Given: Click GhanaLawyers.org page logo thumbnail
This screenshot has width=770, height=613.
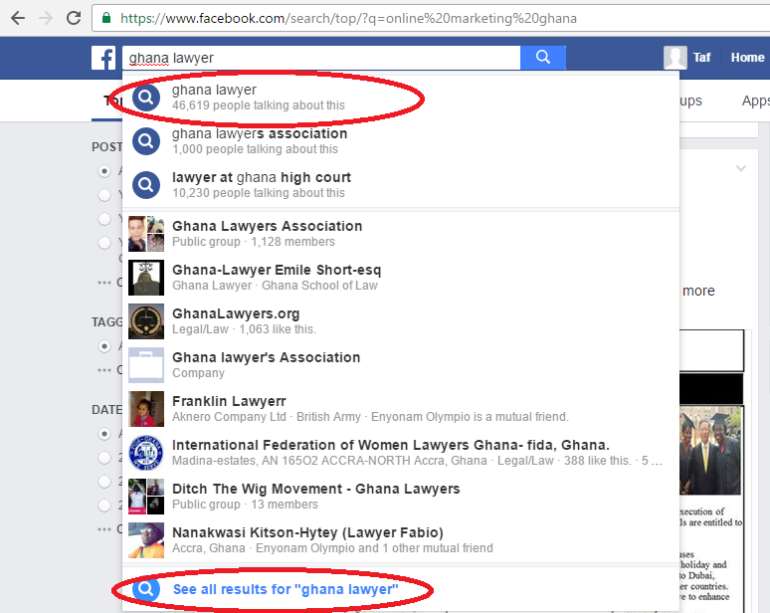Looking at the screenshot, I should click(x=146, y=321).
